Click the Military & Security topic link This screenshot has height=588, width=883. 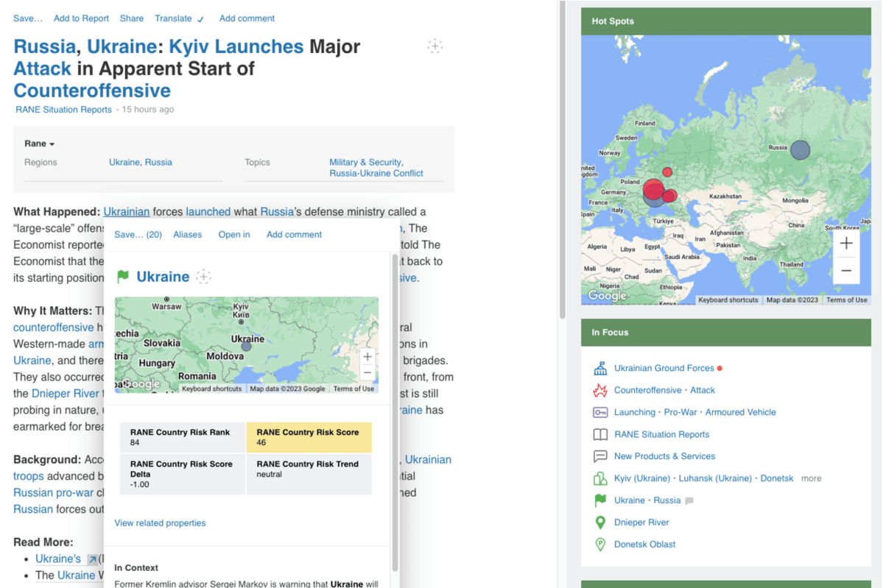(365, 162)
